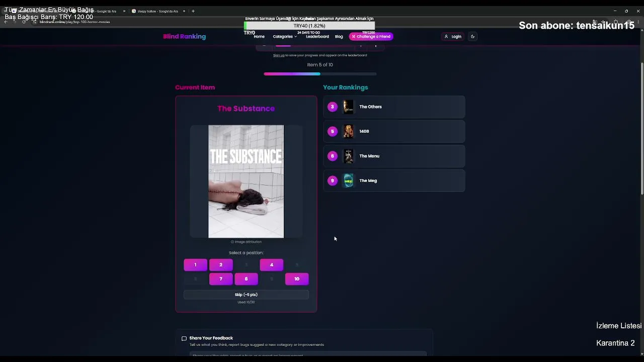The height and width of the screenshot is (362, 644).
Task: Click the "Your Rankings" heading
Action: pos(346,87)
